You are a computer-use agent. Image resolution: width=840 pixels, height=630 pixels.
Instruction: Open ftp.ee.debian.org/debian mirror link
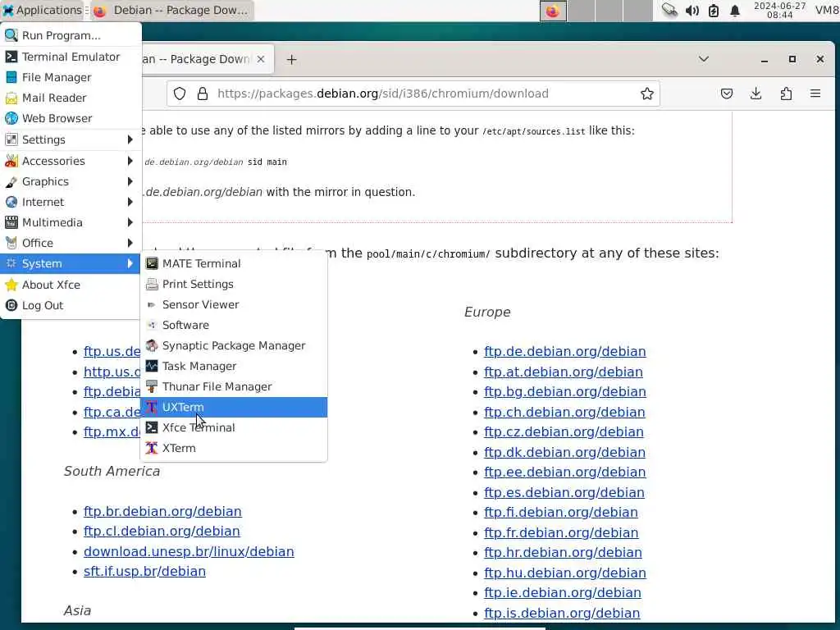pos(564,472)
